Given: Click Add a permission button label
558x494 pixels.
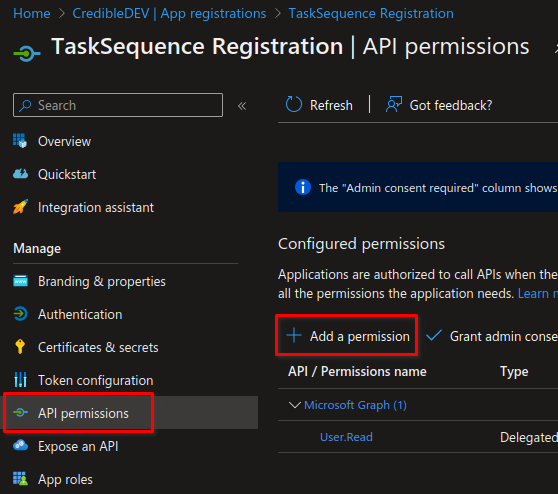Looking at the screenshot, I should 359,336.
